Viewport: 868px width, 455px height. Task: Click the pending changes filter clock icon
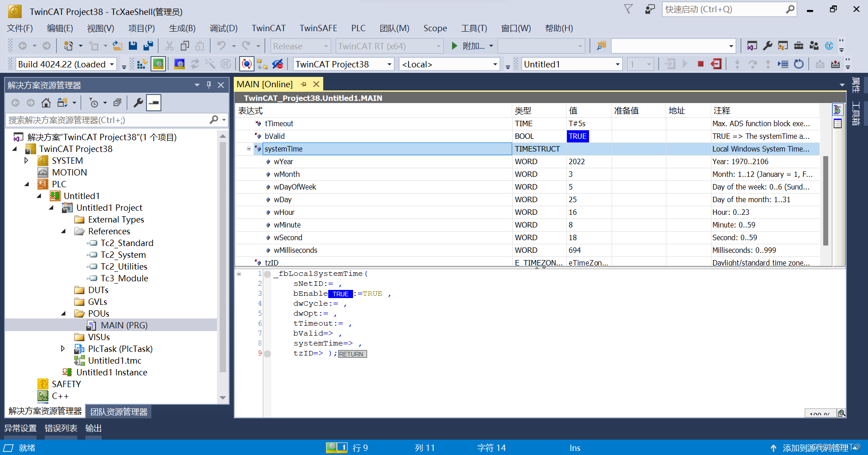[x=94, y=103]
